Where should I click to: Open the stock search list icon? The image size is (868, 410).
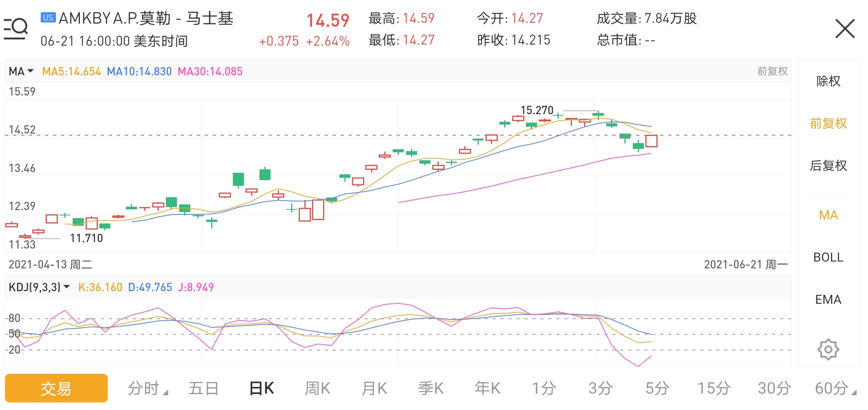16,29
